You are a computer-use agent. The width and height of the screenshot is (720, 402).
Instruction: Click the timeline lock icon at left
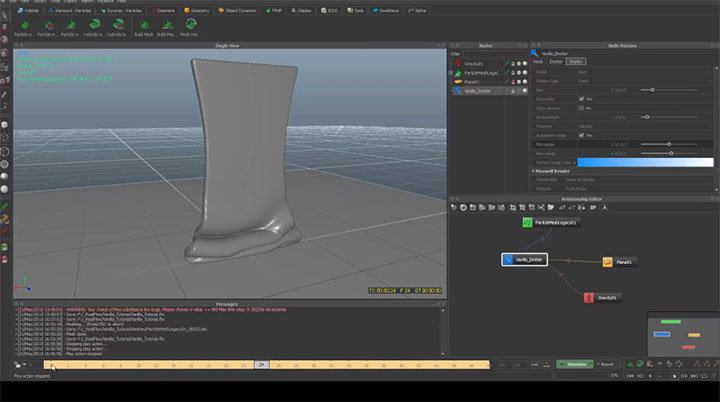17,365
